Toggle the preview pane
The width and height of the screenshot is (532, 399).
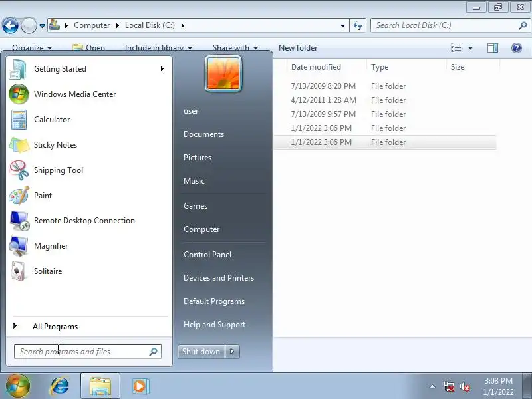pos(493,48)
